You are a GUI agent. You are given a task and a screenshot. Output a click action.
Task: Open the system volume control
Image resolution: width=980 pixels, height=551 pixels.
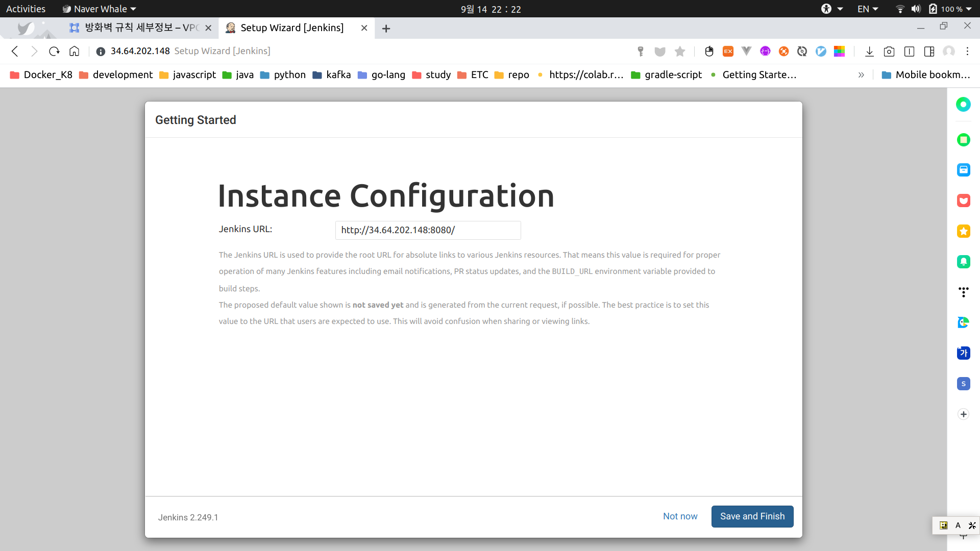(916, 9)
